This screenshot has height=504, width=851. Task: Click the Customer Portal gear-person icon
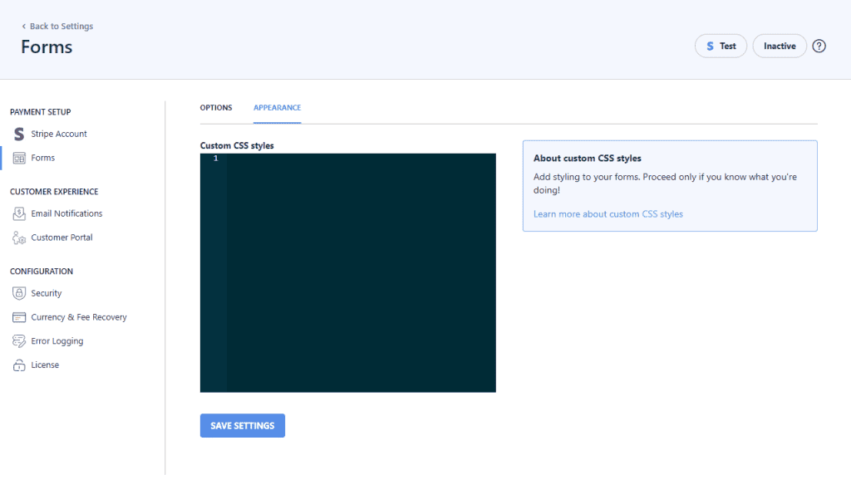(x=18, y=237)
